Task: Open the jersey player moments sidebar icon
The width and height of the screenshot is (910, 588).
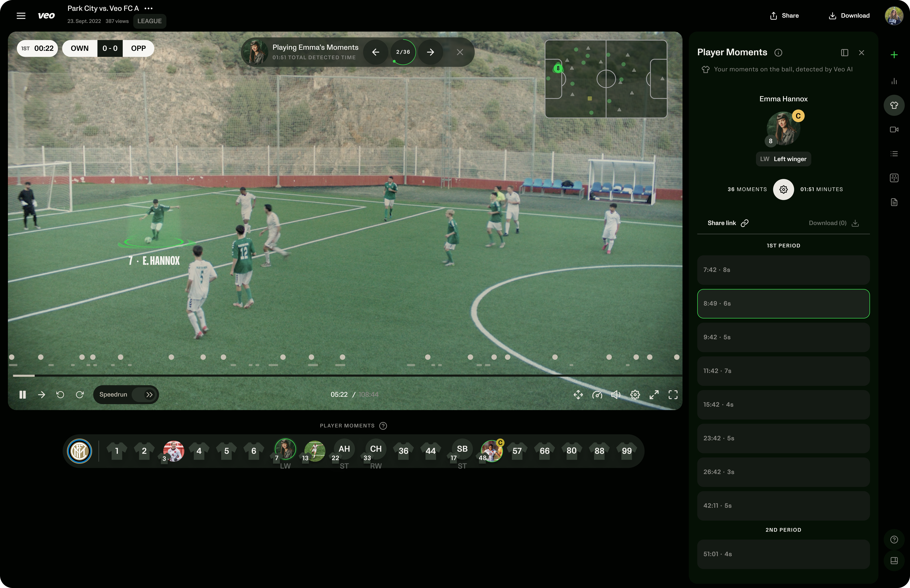Action: coord(894,105)
